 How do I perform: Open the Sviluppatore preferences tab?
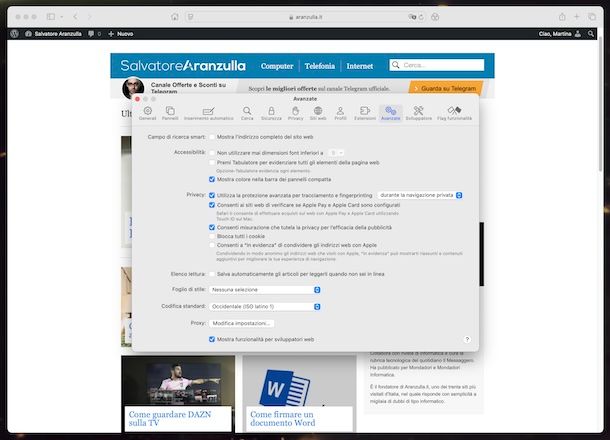point(419,113)
